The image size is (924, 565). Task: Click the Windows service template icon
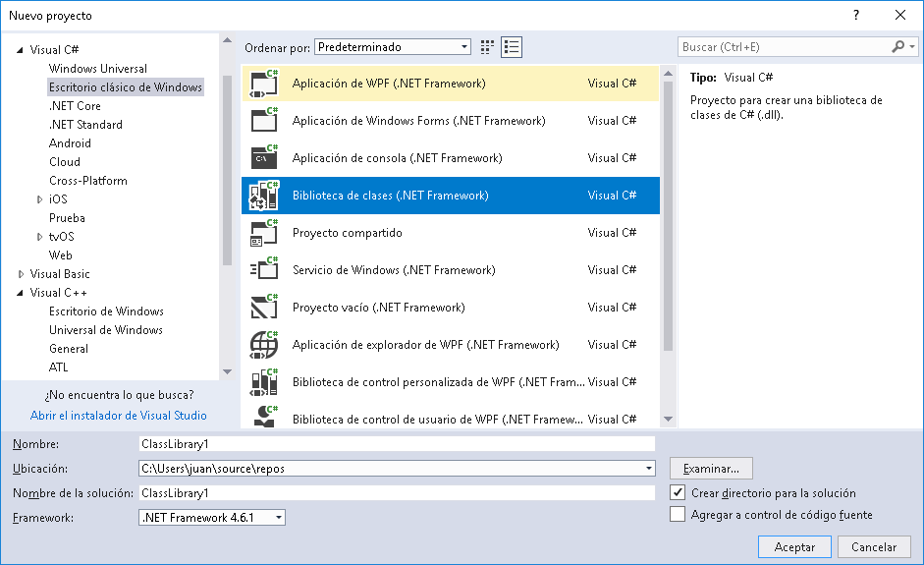[x=264, y=270]
